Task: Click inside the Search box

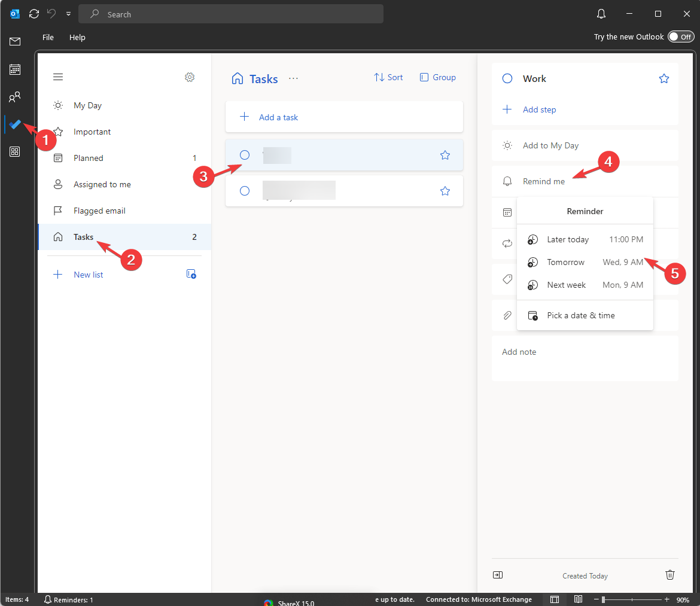Action: pos(231,13)
